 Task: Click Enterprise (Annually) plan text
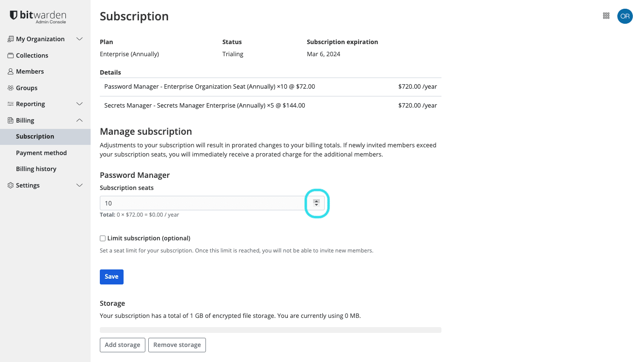pos(129,54)
